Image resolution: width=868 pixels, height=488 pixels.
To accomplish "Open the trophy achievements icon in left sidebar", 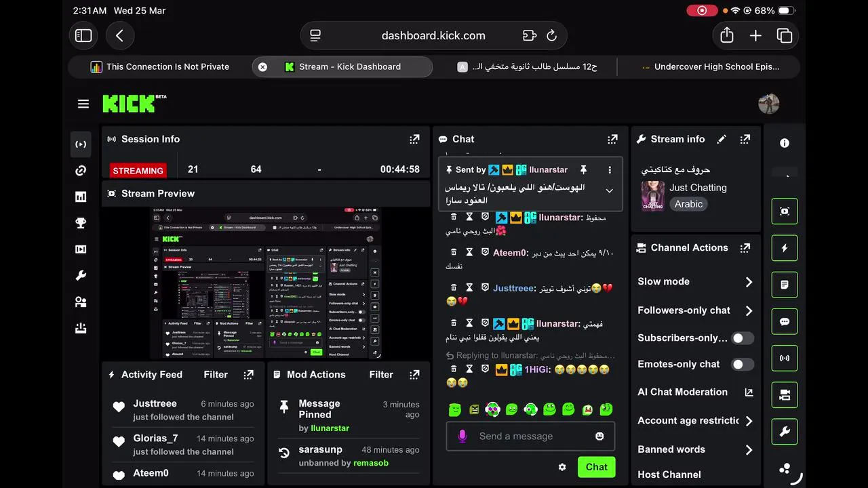I will coord(81,223).
